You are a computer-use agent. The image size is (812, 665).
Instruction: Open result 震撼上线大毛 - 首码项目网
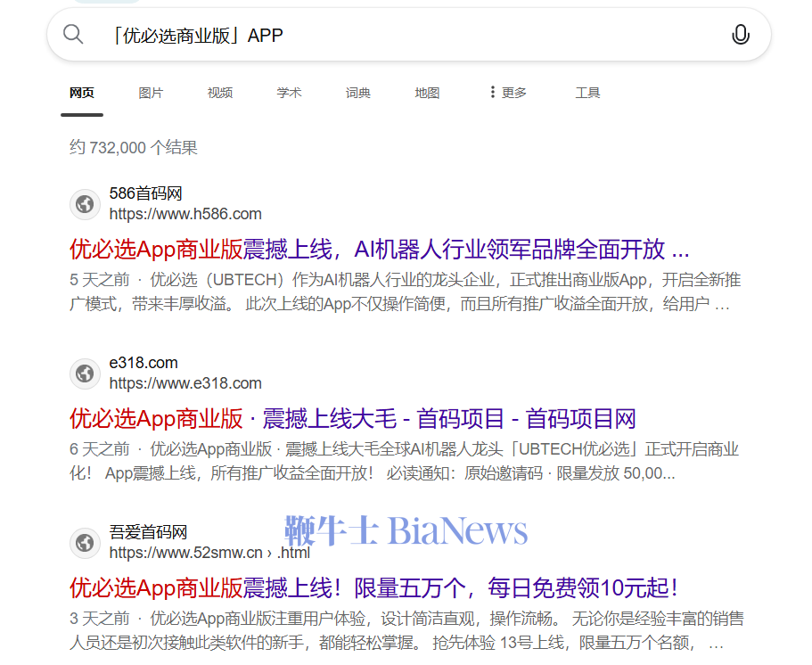353,418
